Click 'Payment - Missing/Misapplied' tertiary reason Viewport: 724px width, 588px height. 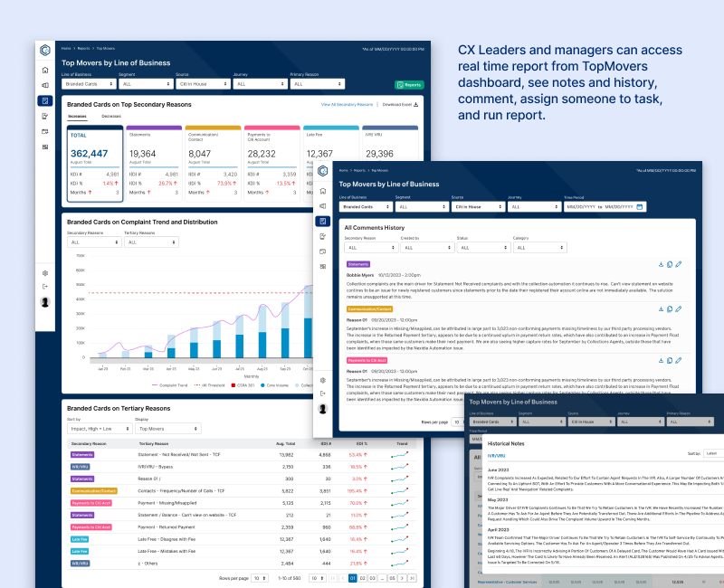167,503
